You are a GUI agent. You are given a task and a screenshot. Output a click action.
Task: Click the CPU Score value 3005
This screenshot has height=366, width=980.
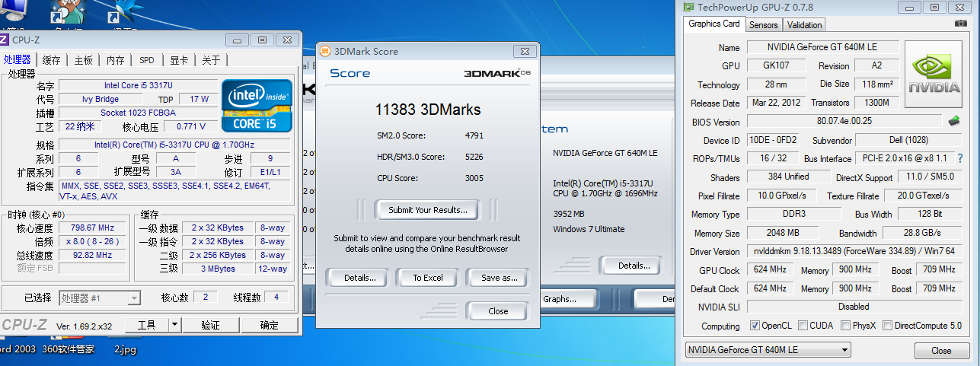coord(474,178)
